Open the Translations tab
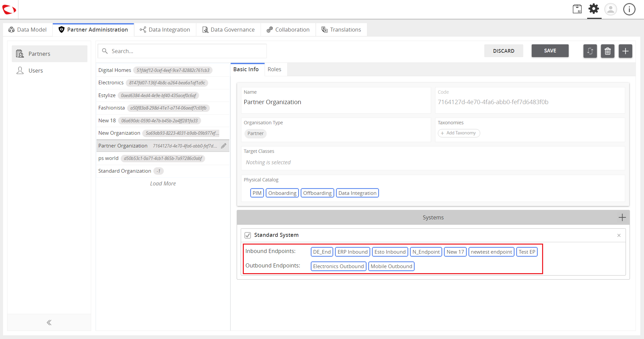The width and height of the screenshot is (644, 339). (341, 30)
